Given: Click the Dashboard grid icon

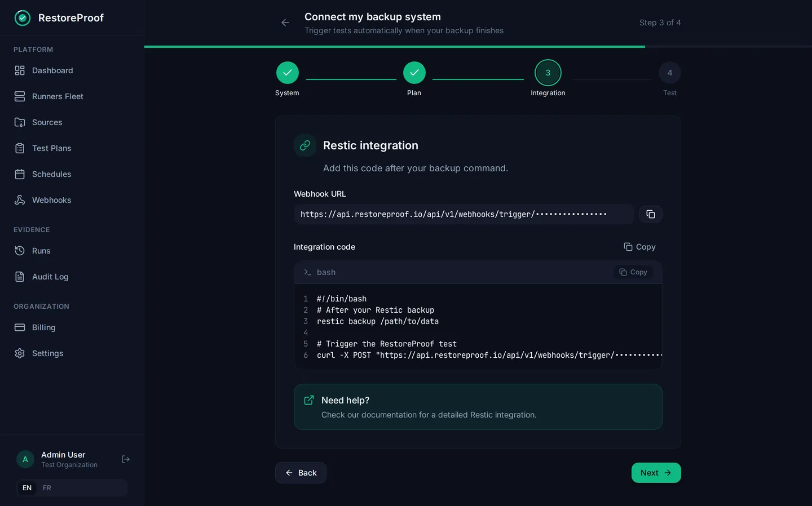Looking at the screenshot, I should pos(20,70).
